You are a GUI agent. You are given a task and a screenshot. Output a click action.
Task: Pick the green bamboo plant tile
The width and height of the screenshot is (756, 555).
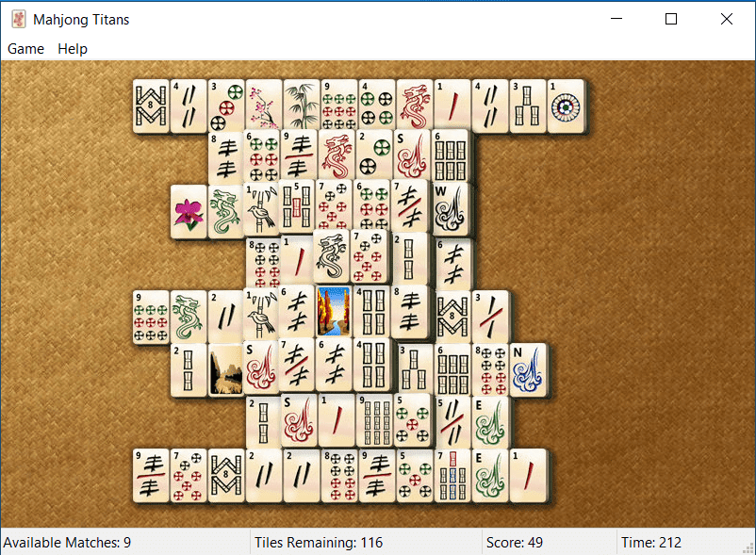click(x=302, y=106)
